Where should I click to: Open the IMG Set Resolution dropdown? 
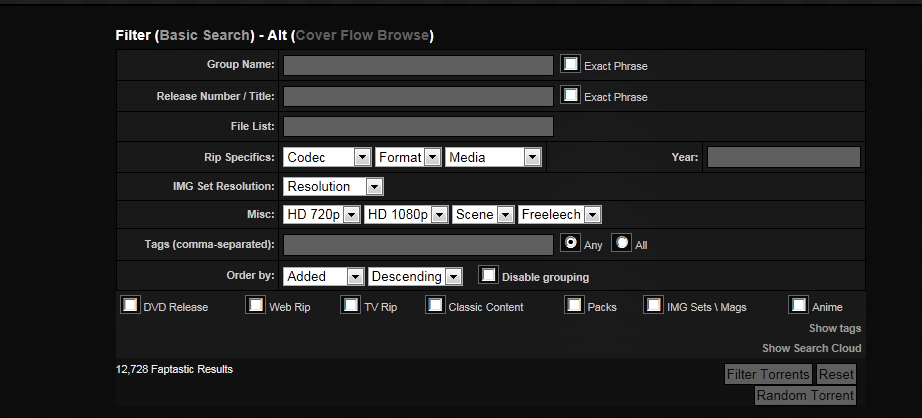(x=333, y=186)
